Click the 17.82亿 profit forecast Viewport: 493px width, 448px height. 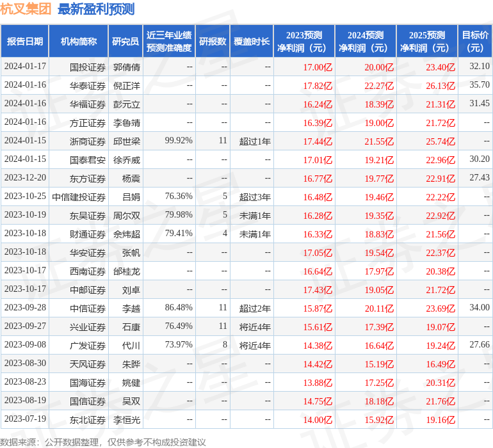click(318, 86)
